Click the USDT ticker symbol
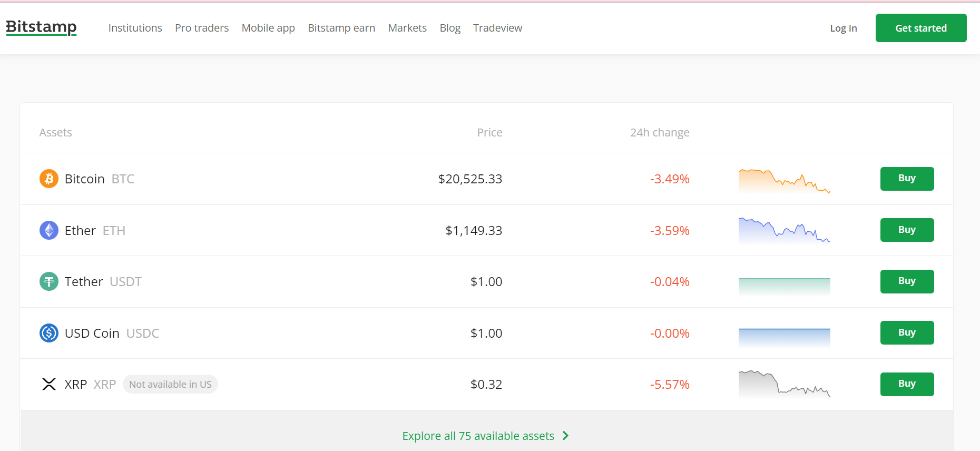The image size is (980, 451). (x=126, y=282)
